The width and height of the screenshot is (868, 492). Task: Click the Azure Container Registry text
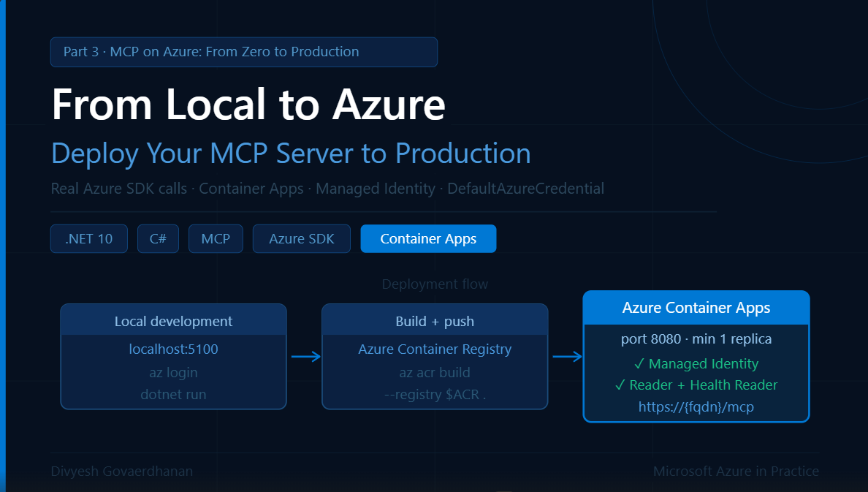[435, 349]
